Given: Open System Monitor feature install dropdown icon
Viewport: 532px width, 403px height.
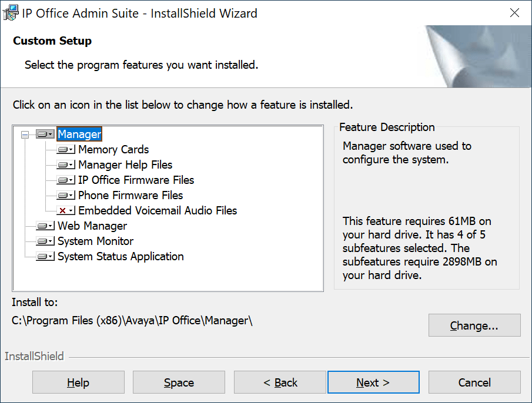Looking at the screenshot, I should 45,241.
